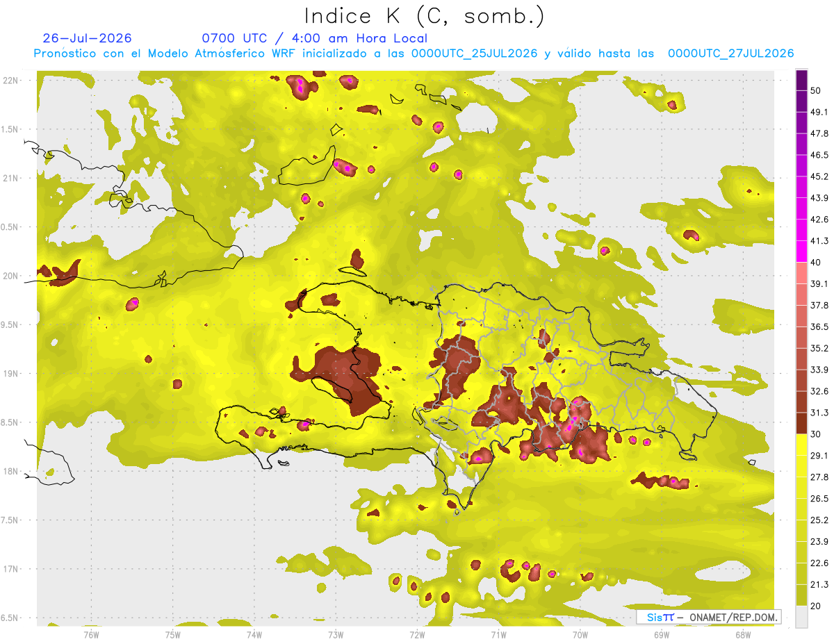Pick the dark brown swatch between 30 and 31.3
Viewport: 834px width, 644px height.
[801, 423]
